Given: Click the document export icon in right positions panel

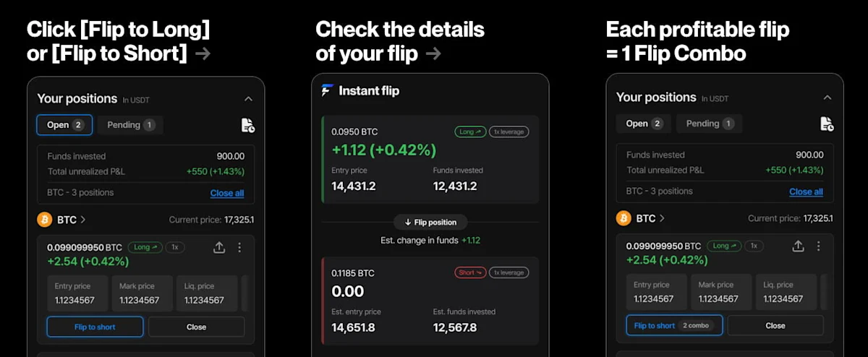Looking at the screenshot, I should click(827, 124).
